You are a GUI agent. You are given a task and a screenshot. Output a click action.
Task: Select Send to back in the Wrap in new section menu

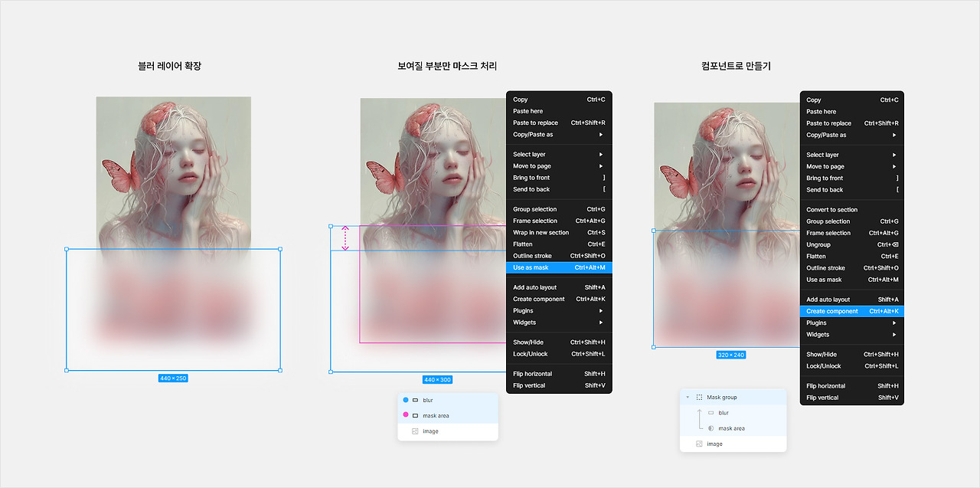point(559,189)
